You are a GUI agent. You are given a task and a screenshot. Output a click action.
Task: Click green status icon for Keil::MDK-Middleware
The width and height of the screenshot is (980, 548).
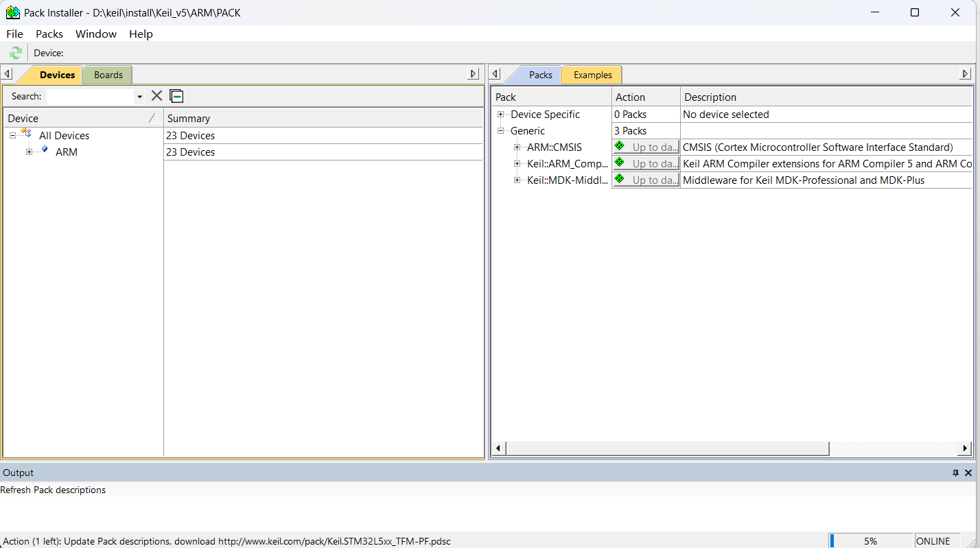[620, 179]
